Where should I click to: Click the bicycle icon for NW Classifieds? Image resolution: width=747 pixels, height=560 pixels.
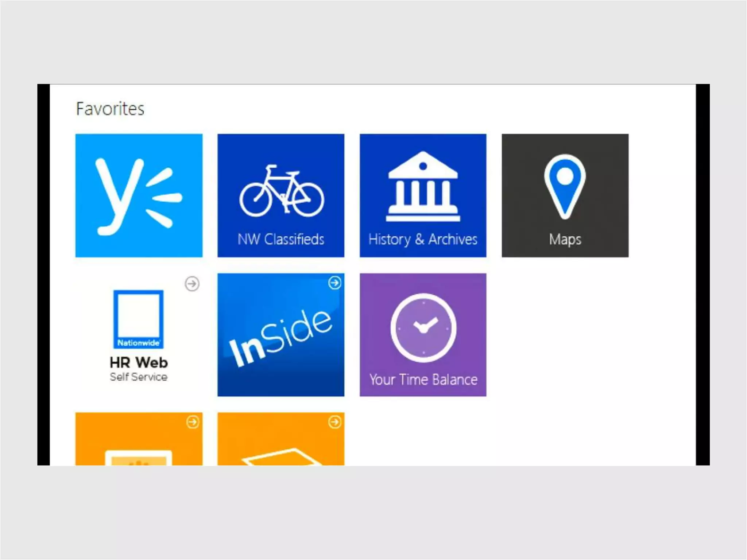pyautogui.click(x=281, y=191)
